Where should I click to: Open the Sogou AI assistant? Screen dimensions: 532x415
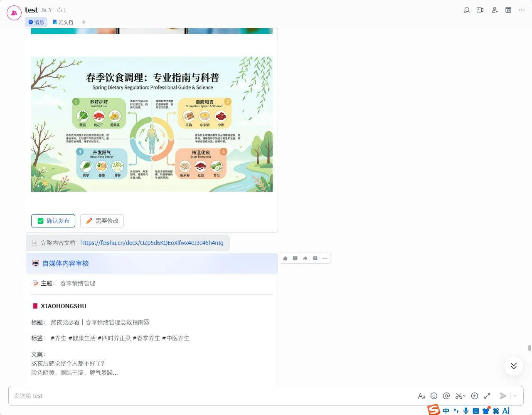[x=506, y=411]
